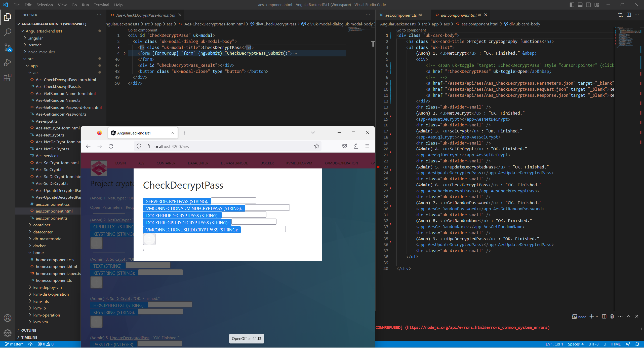Toggle Panel visibility layout button
644x348 pixels.
580,5
